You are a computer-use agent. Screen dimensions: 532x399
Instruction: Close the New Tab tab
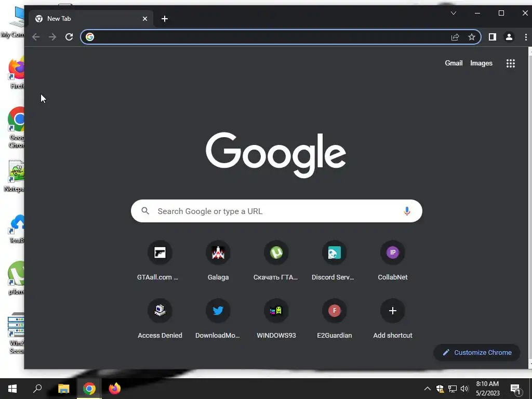click(x=145, y=19)
